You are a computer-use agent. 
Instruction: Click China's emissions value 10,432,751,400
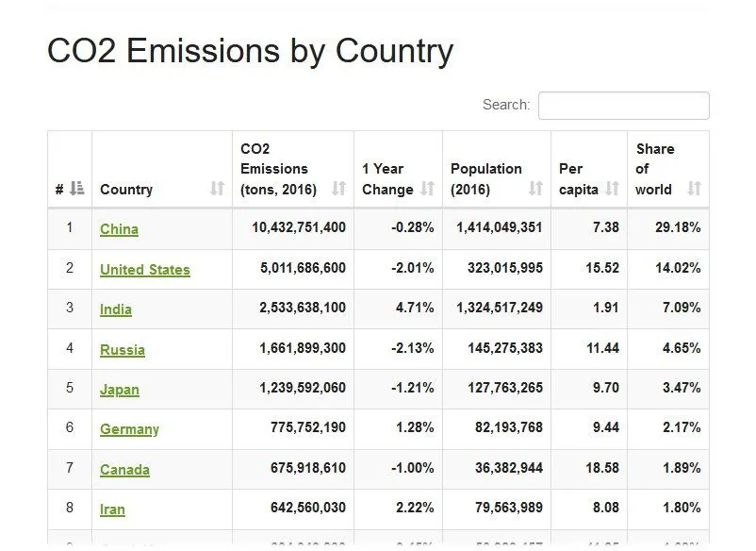pos(299,228)
